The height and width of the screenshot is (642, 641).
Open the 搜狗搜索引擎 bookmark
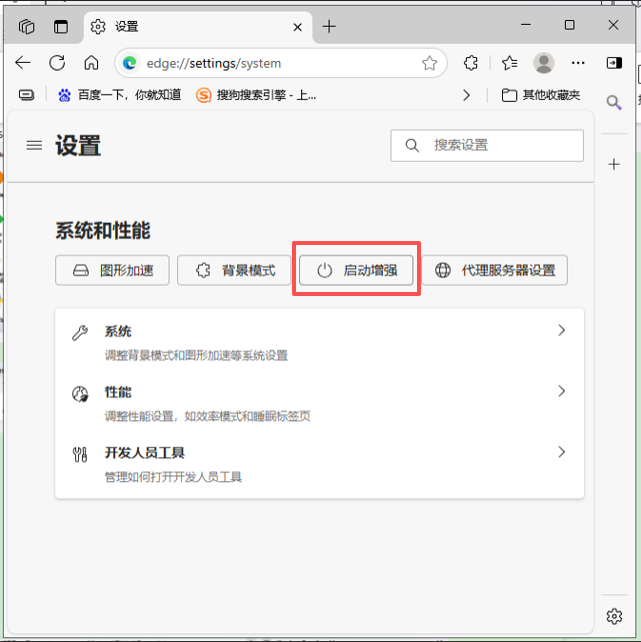pos(256,95)
